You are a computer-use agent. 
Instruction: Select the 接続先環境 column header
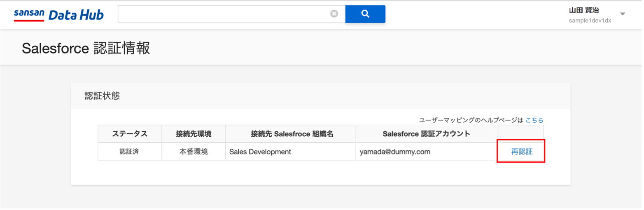tap(194, 134)
